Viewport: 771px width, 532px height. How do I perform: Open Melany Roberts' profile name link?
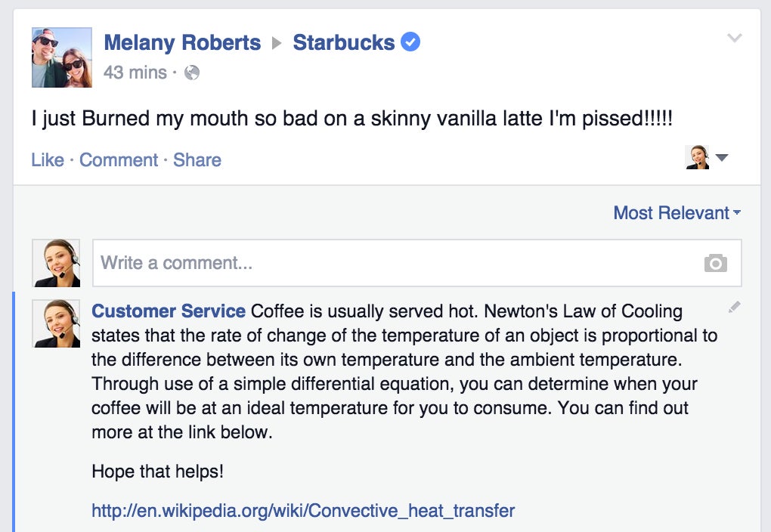(x=182, y=42)
